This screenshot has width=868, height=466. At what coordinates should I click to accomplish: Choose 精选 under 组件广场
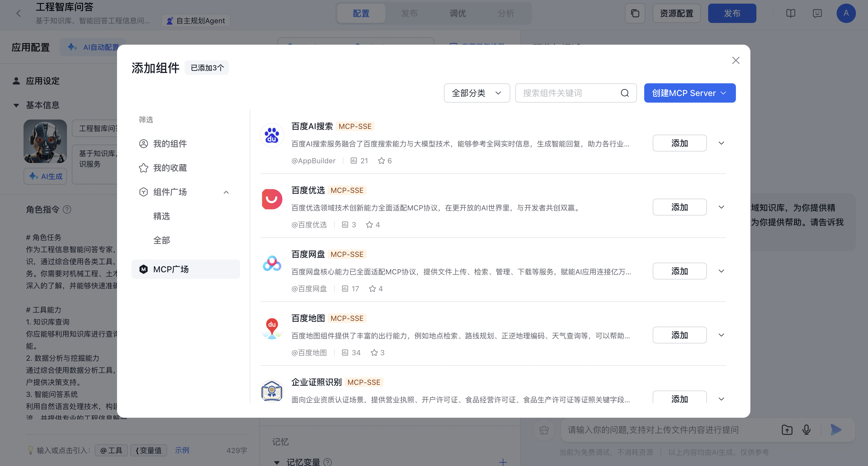(161, 216)
